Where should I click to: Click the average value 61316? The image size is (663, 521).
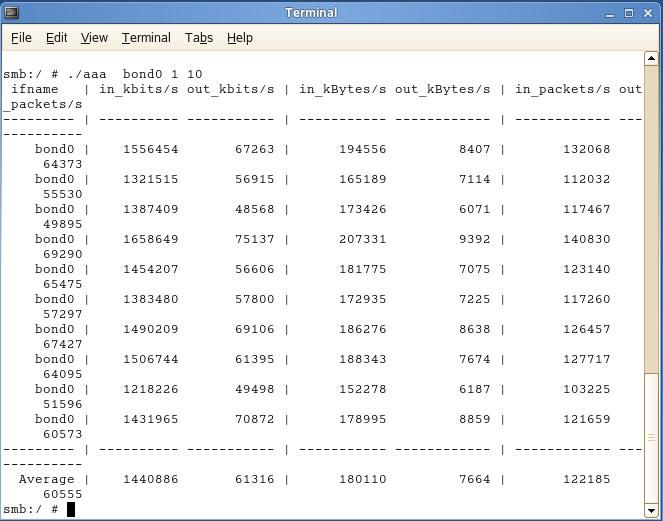click(255, 480)
